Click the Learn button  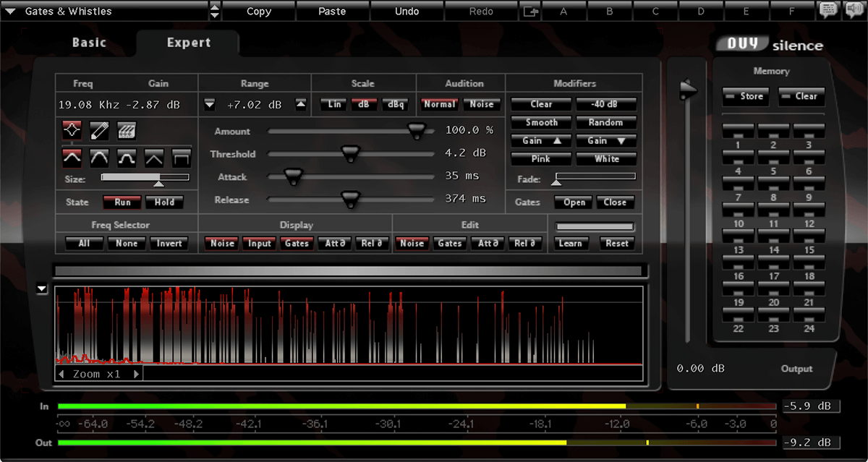[570, 244]
